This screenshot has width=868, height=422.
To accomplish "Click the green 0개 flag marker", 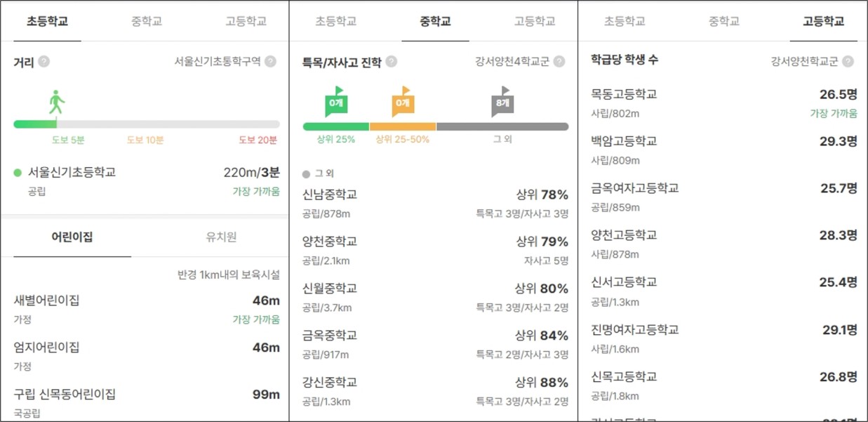I will pos(335,102).
